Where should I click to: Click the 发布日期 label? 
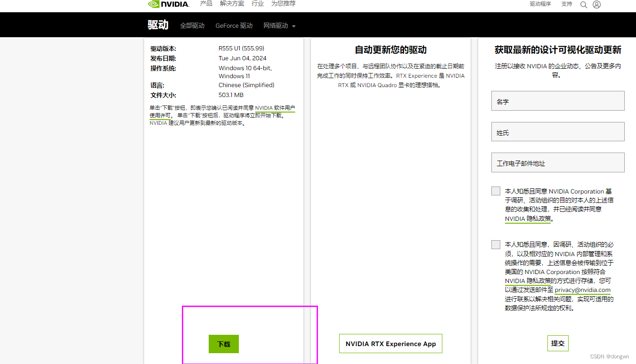163,58
